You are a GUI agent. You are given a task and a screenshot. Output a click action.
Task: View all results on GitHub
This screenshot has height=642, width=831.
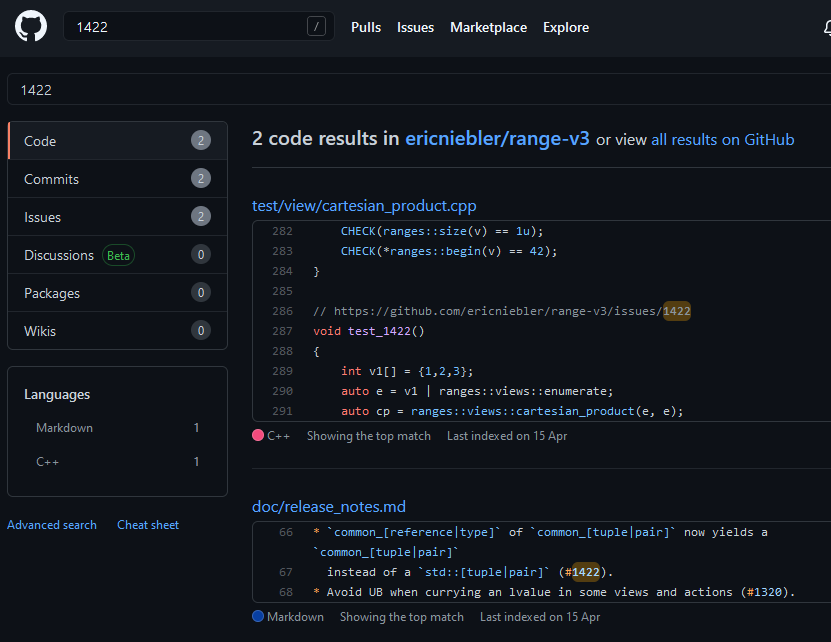tap(722, 139)
